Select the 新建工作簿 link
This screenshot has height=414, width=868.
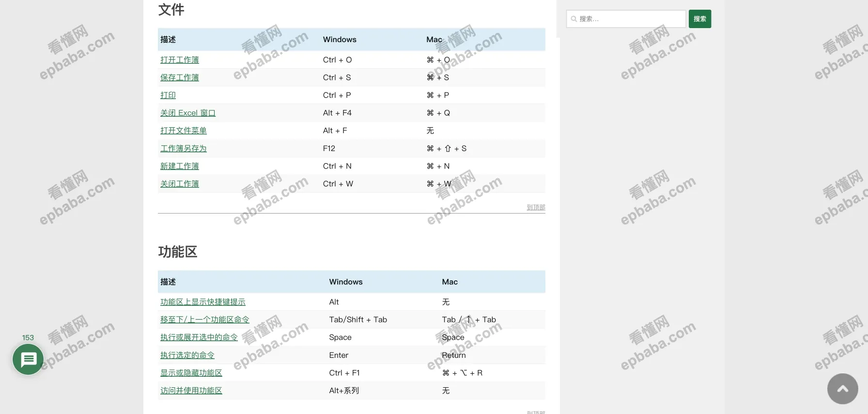[179, 166]
